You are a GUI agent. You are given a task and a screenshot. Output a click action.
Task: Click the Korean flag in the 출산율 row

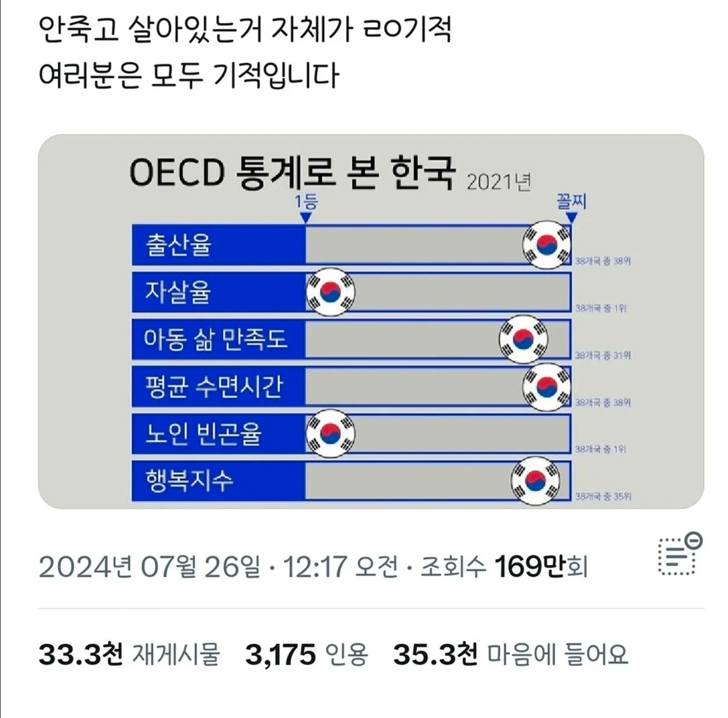click(547, 245)
